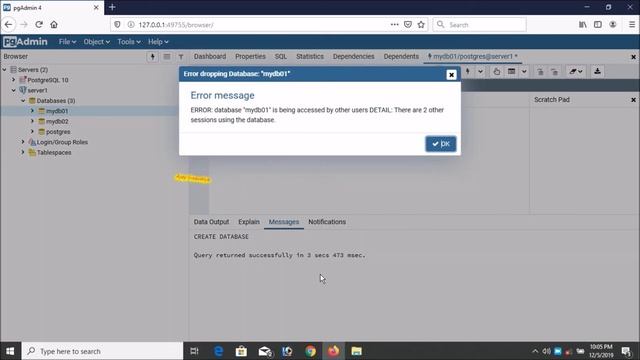640x360 pixels.
Task: Open the Tools menu
Action: tap(129, 42)
